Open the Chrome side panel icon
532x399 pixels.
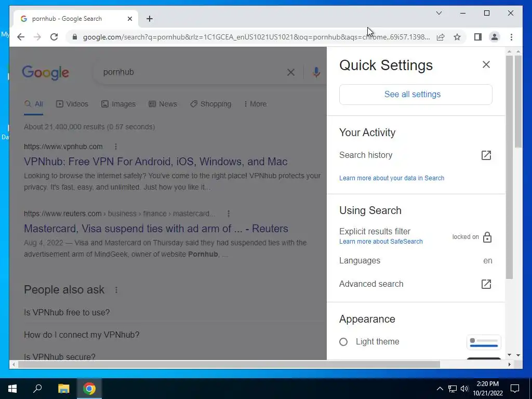pyautogui.click(x=478, y=37)
